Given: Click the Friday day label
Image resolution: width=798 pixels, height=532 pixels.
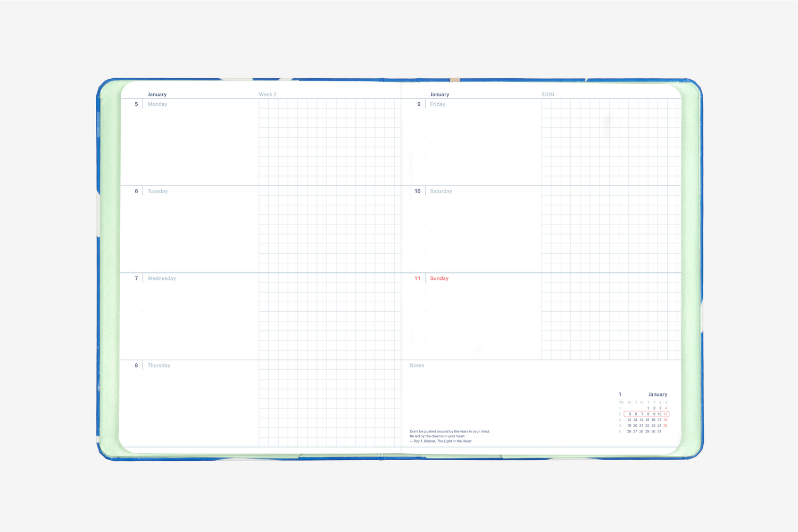Looking at the screenshot, I should tap(437, 104).
